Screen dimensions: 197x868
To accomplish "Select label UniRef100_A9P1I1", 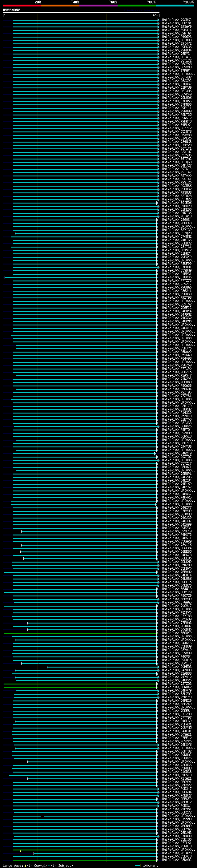I will click(x=177, y=108).
